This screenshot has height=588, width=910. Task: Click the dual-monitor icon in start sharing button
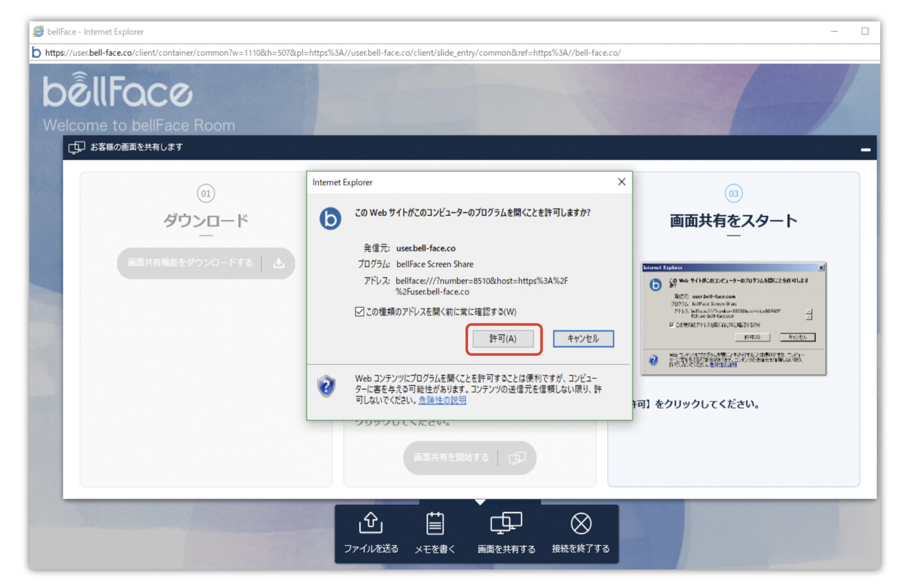[517, 458]
